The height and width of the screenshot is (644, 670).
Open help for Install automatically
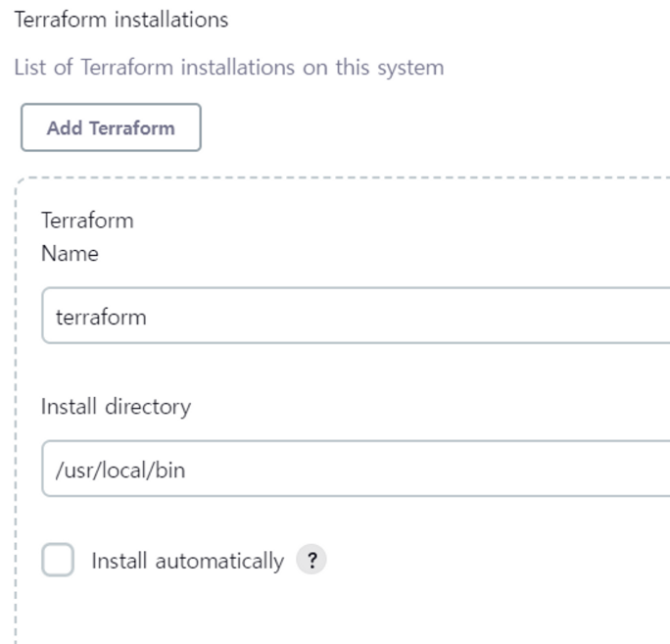click(x=311, y=561)
